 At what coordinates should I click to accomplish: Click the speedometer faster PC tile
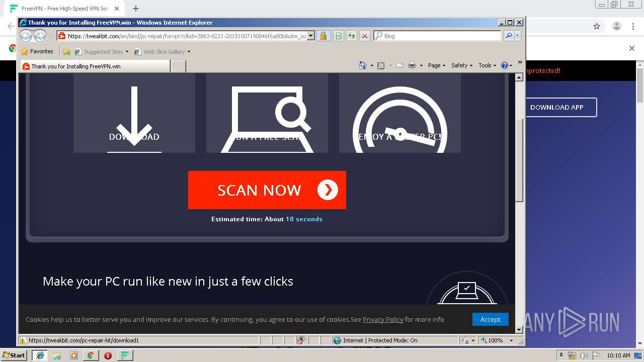point(400,113)
